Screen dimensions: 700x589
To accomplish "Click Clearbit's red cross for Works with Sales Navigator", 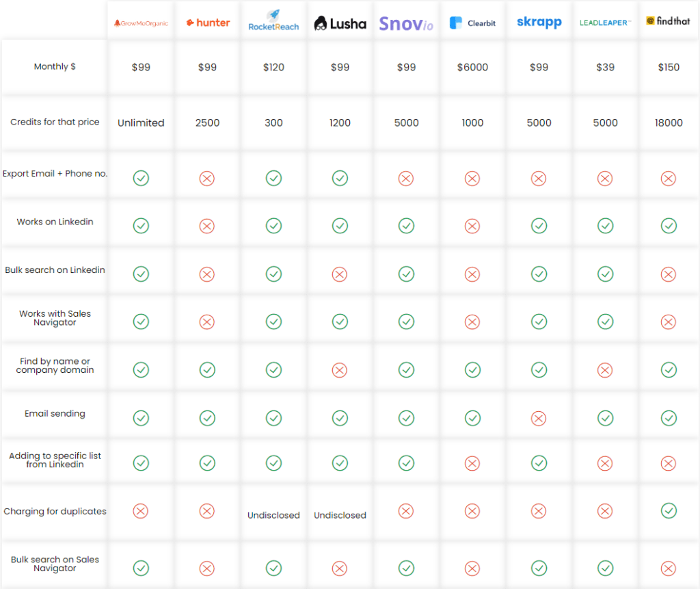I will 472,322.
